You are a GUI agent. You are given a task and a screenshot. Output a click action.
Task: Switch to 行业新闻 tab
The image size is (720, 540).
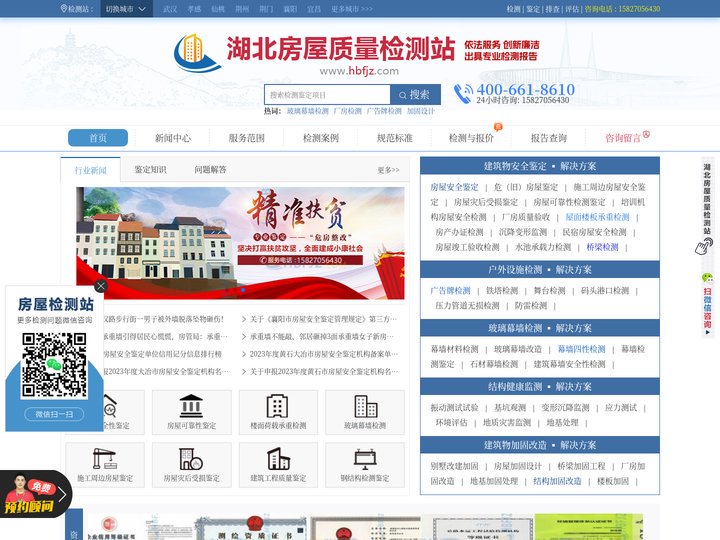click(90, 170)
